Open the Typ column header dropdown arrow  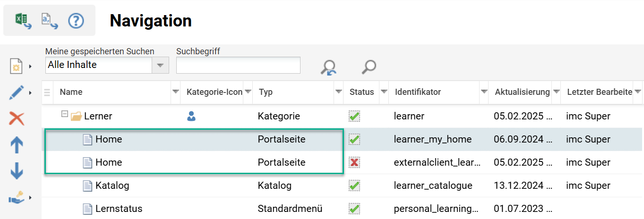(338, 92)
